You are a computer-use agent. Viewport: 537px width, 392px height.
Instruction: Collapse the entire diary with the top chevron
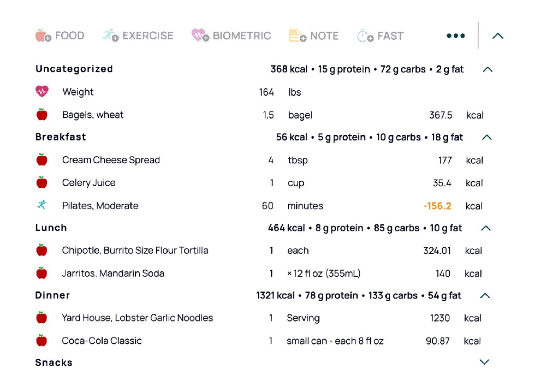(498, 35)
